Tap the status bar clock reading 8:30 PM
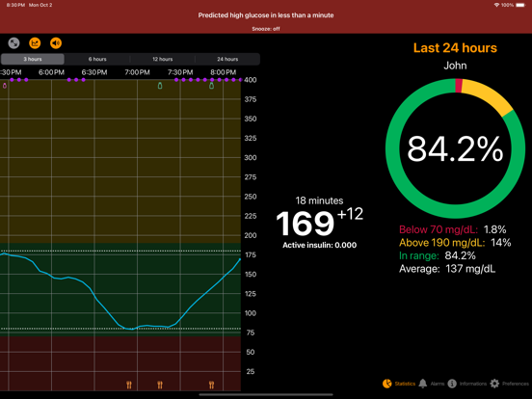Screen dimensions: 532x399 click(15, 5)
